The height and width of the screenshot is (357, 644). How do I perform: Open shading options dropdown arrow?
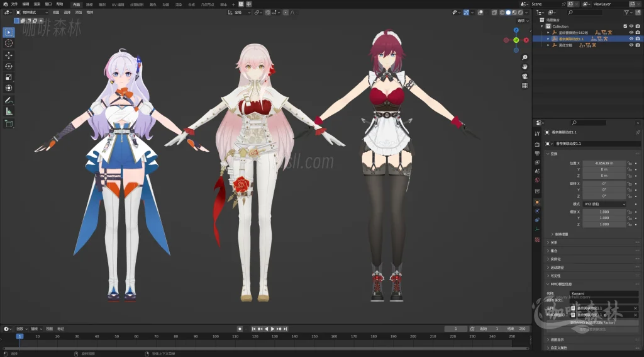pyautogui.click(x=526, y=13)
